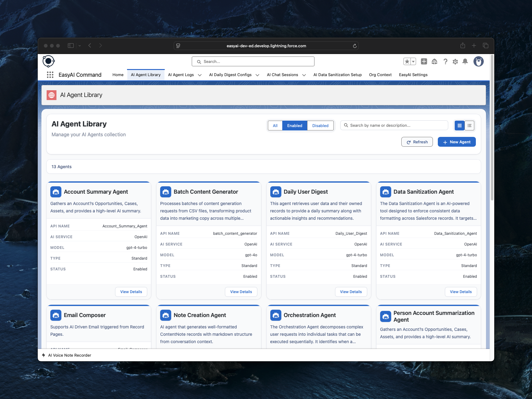Show All agents filter
532x399 pixels.
(275, 126)
